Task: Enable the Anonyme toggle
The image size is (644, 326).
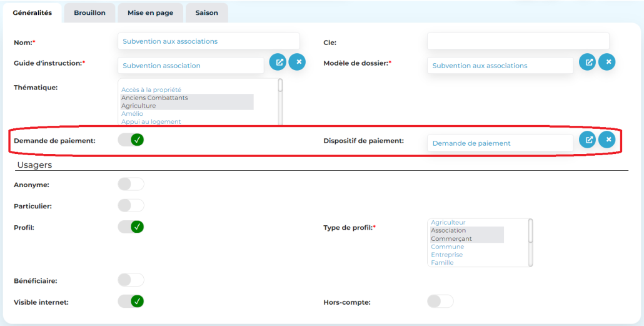Action: pyautogui.click(x=131, y=184)
